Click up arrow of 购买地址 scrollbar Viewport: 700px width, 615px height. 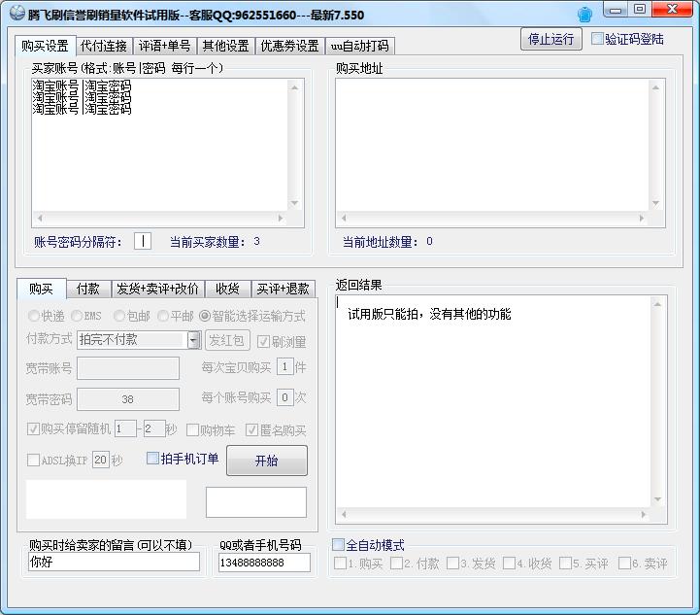pos(655,87)
